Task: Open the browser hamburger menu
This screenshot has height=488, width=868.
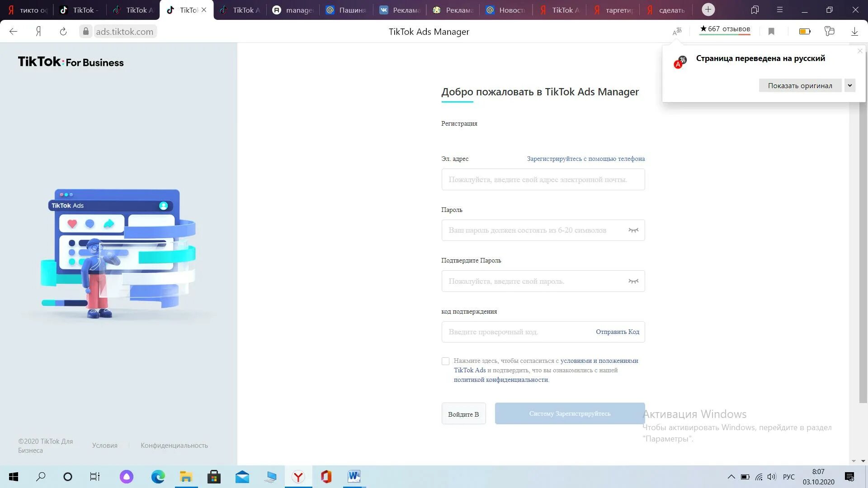Action: tap(780, 9)
